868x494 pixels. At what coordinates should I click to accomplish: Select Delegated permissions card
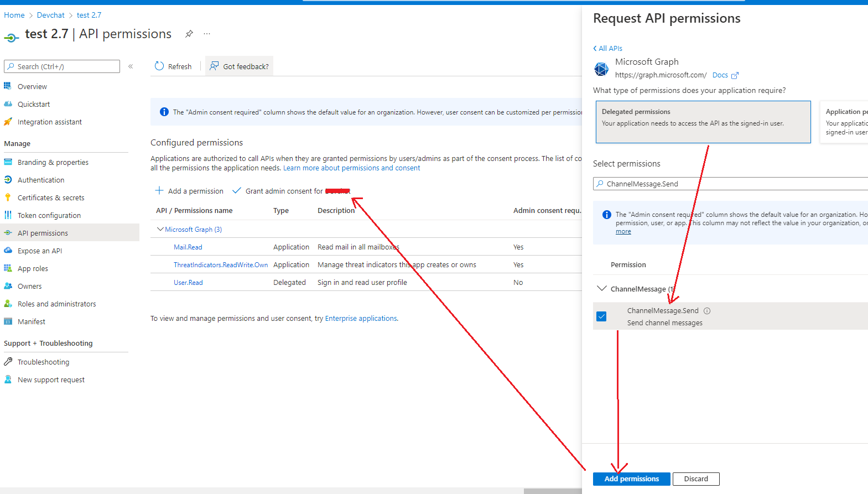pyautogui.click(x=703, y=122)
